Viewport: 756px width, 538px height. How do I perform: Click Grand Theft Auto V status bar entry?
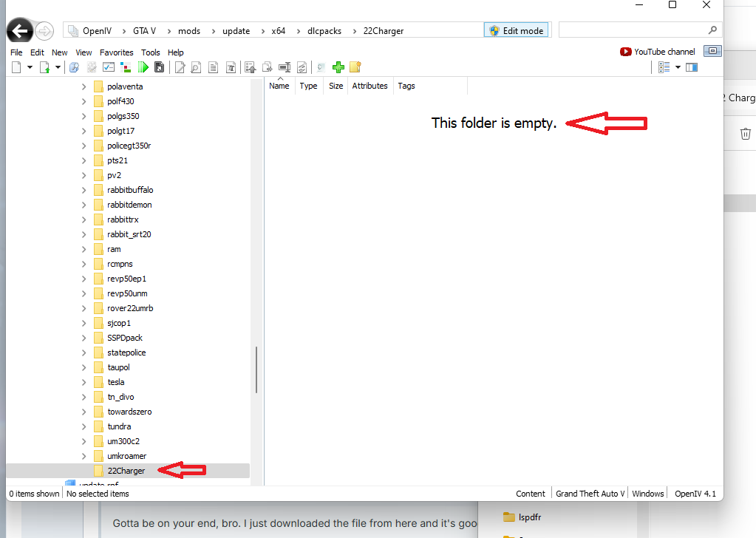tap(590, 494)
